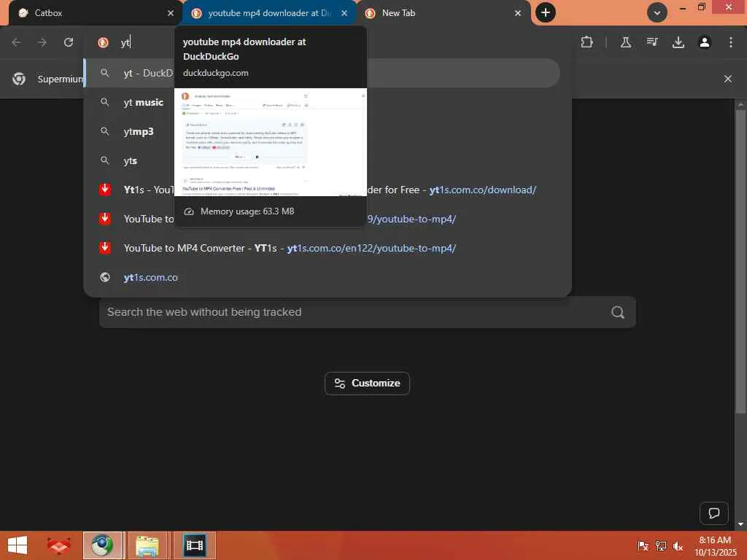Viewport: 747px width, 560px height.
Task: Click the Customize button
Action: 368,384
